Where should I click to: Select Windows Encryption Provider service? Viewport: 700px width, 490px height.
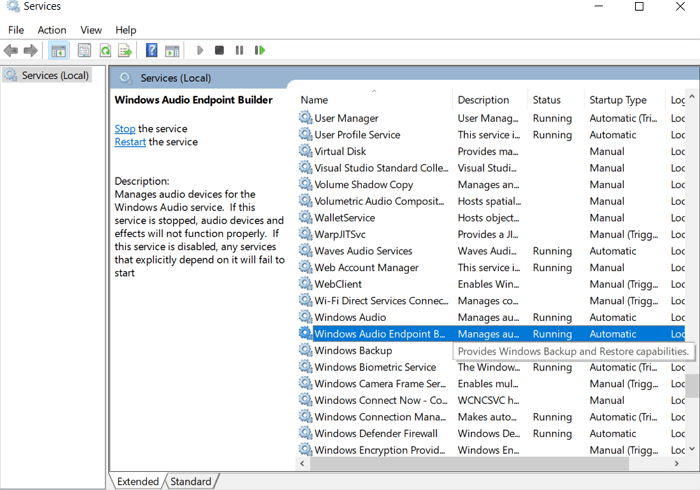[x=491, y=449]
